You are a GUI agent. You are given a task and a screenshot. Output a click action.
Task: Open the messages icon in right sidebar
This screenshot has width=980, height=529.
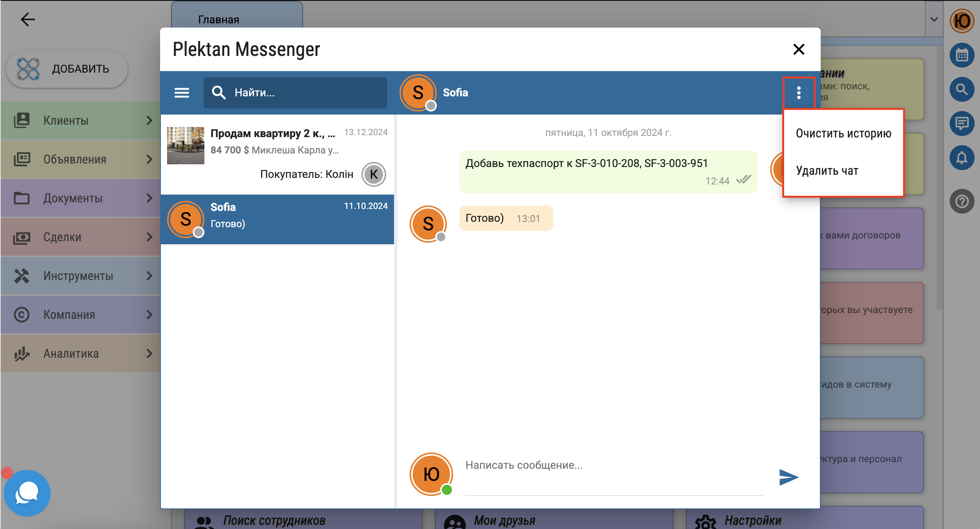962,124
